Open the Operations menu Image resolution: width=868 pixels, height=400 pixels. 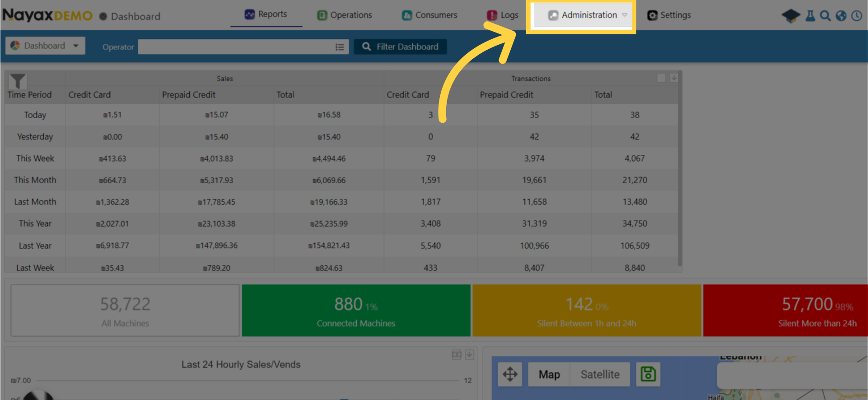(x=345, y=15)
